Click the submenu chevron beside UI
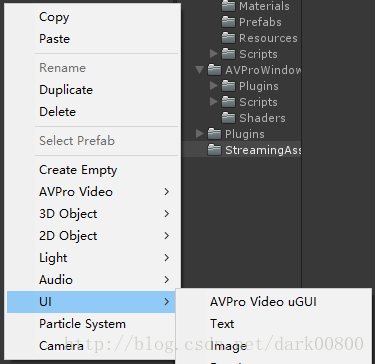This screenshot has height=364, width=375. (x=167, y=302)
